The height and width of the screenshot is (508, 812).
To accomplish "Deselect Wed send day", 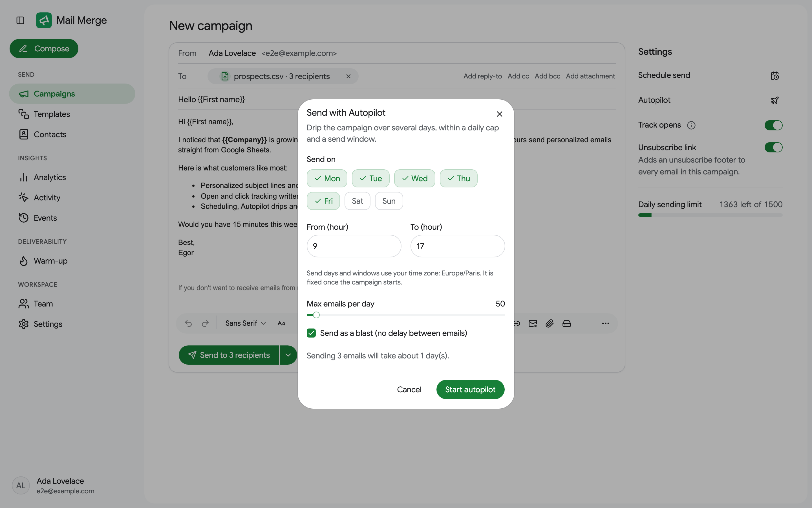I will [414, 178].
